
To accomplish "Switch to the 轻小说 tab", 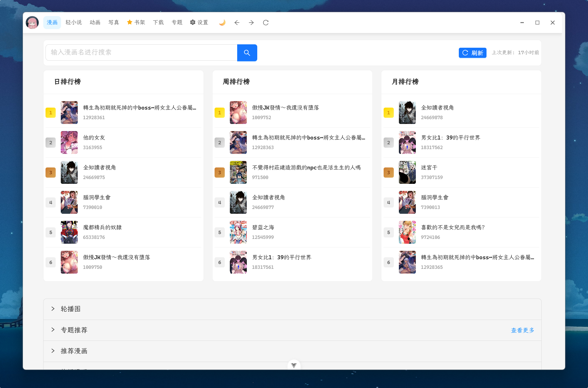I will tap(73, 23).
